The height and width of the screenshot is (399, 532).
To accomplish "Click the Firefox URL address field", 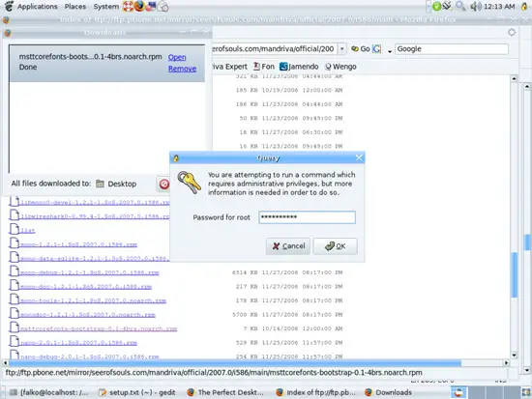I will point(274,49).
